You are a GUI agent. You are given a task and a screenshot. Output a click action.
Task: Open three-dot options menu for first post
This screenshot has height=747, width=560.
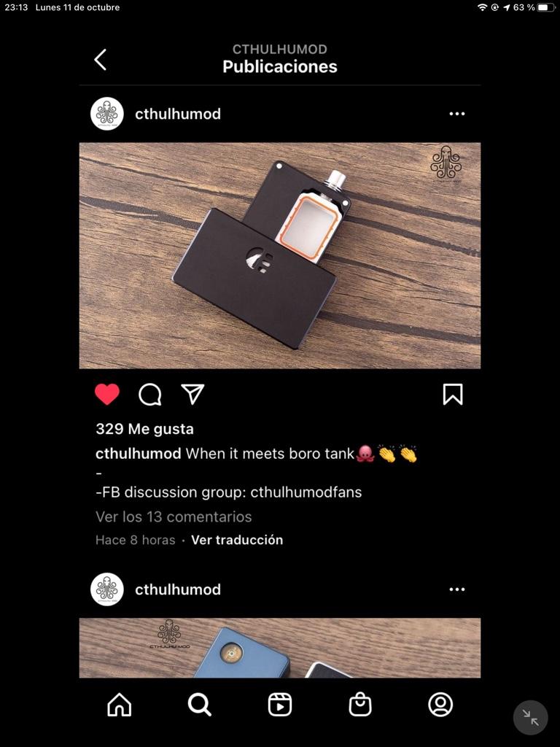[457, 114]
